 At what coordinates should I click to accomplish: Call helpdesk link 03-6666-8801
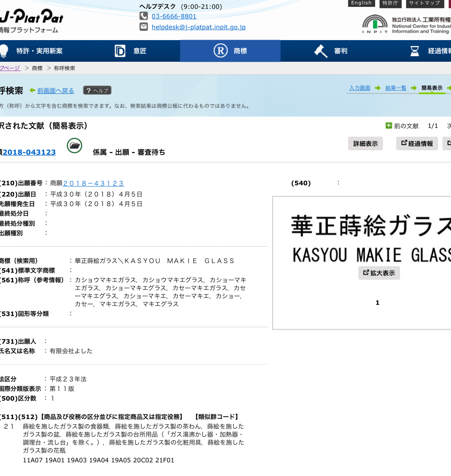point(174,16)
